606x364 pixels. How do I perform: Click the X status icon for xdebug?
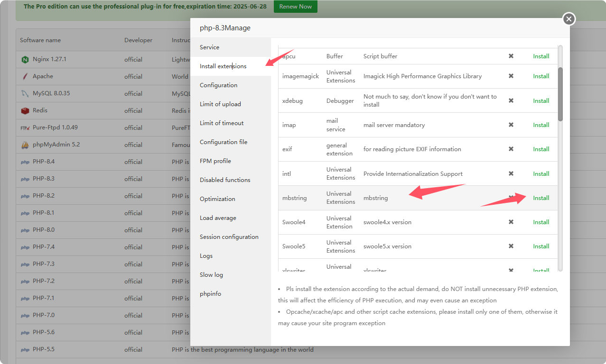click(x=511, y=101)
